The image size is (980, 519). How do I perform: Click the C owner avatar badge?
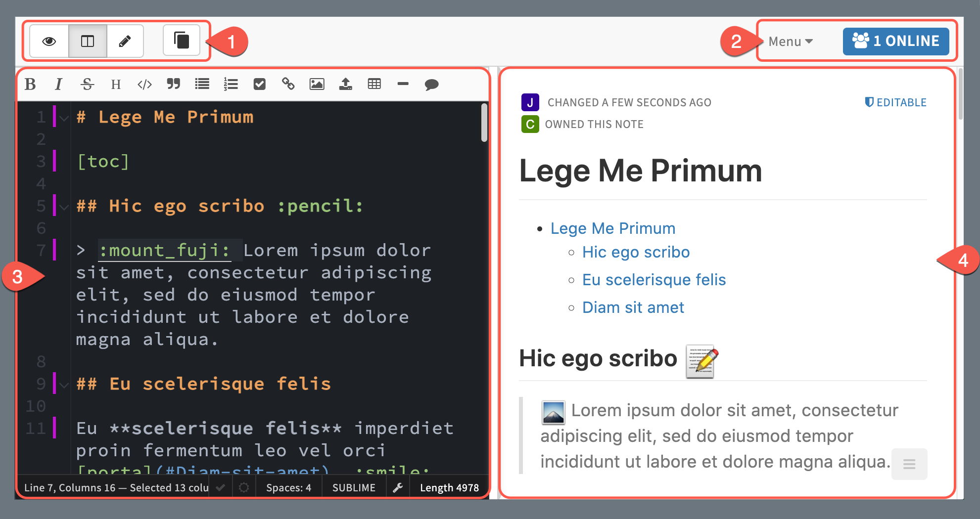tap(530, 124)
